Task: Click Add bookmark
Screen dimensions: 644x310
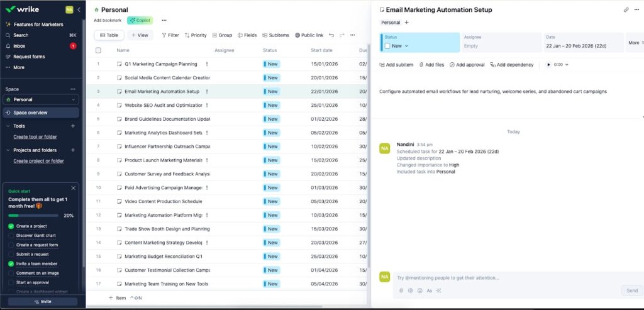Action: (108, 21)
